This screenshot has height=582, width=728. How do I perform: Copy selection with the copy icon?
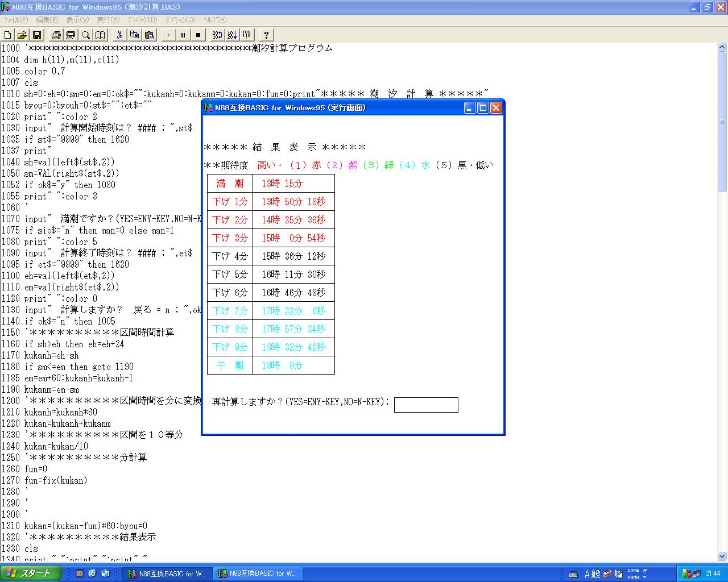tap(134, 35)
